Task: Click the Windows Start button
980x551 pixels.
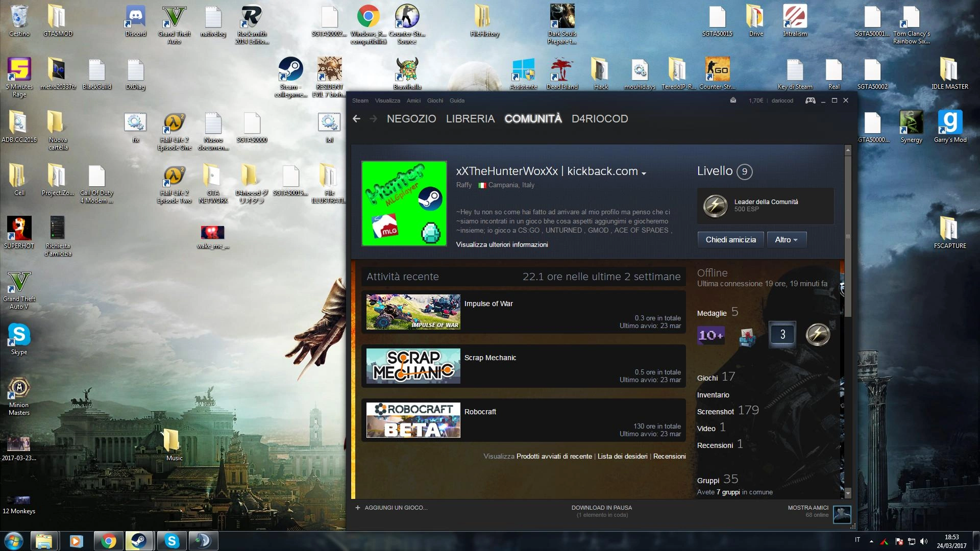Action: [x=14, y=541]
